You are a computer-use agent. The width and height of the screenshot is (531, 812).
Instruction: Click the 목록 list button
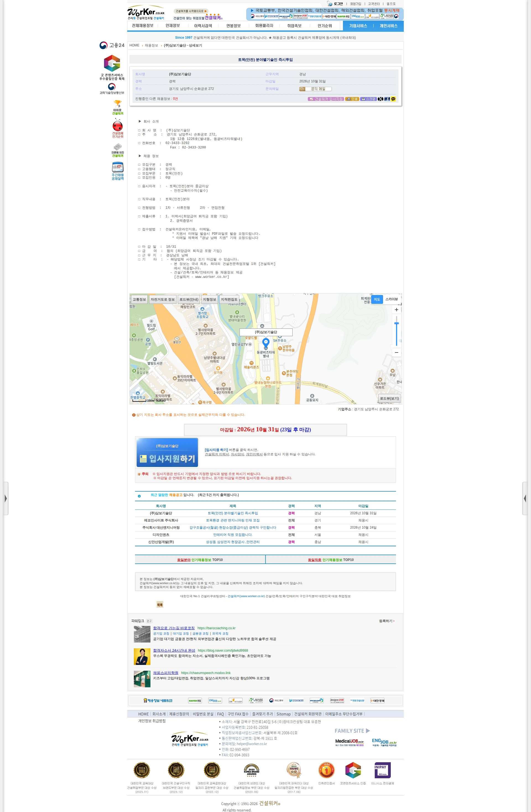pos(160,605)
